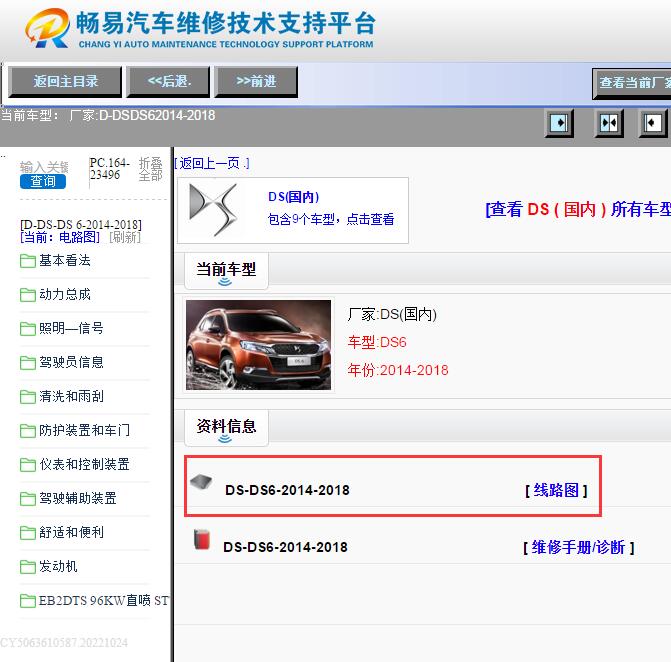Screen dimensions: 671x662
Task: Click the 年份:2014-2018 text
Action: pyautogui.click(x=398, y=370)
